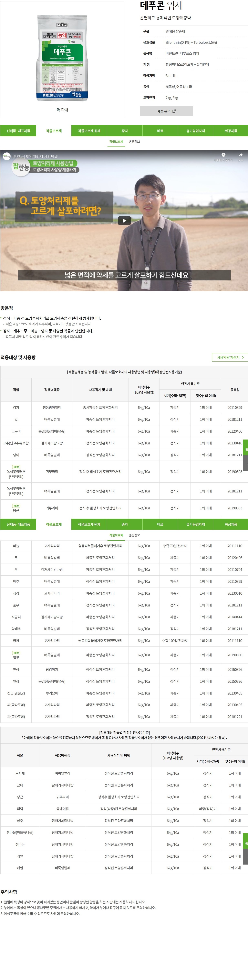Open the 사용약량 계산기 link
This screenshot has height=980, width=248.
(x=230, y=358)
